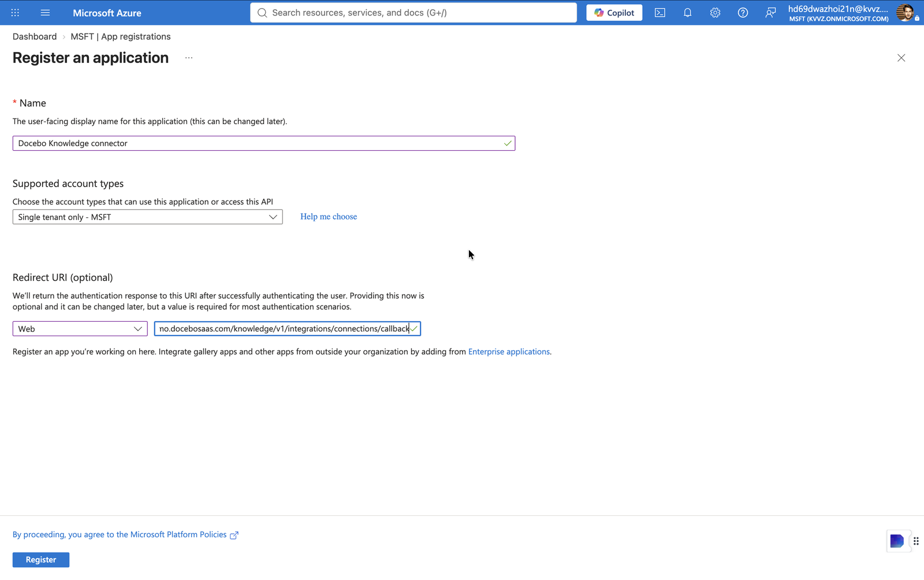Open the hamburger portal menu

pos(45,13)
